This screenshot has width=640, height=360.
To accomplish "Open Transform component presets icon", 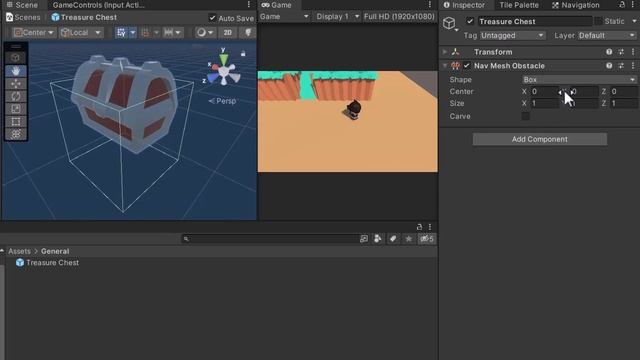I will [x=621, y=52].
